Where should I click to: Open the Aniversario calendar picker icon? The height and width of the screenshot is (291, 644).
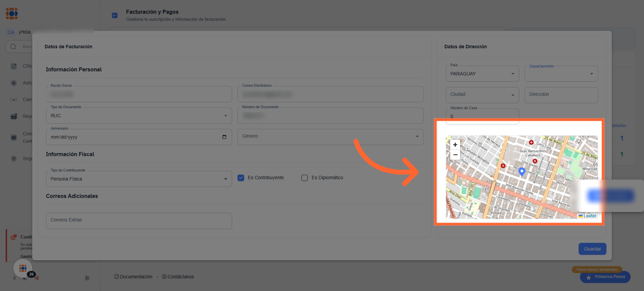224,137
